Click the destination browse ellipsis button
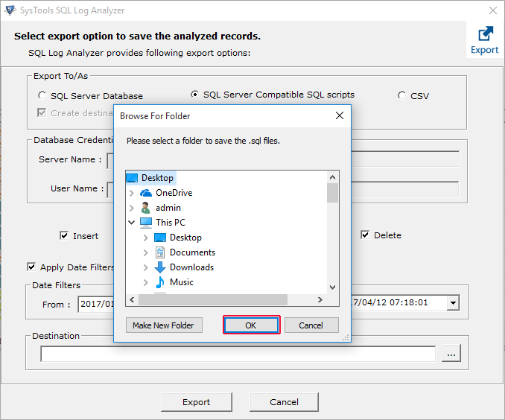505x420 pixels. 451,354
